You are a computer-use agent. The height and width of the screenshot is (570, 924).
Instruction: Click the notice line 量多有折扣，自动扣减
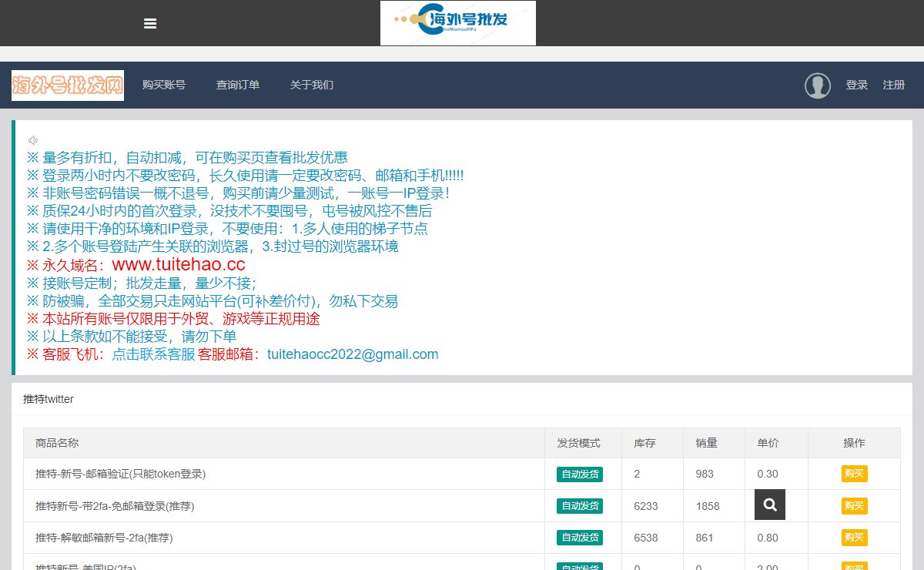[x=187, y=157]
